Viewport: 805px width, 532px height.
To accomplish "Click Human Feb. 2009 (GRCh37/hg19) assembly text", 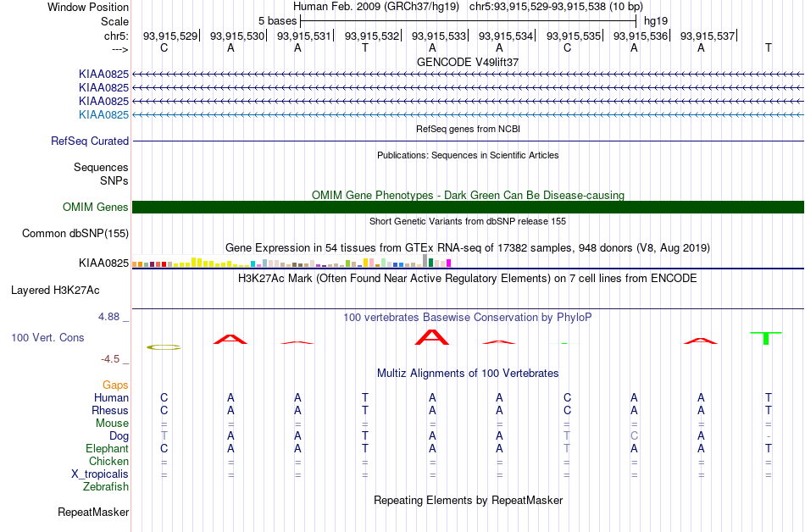I will (x=378, y=7).
